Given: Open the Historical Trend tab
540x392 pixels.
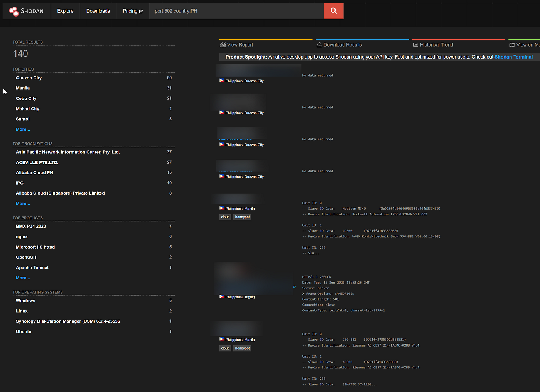Looking at the screenshot, I should click(x=459, y=45).
